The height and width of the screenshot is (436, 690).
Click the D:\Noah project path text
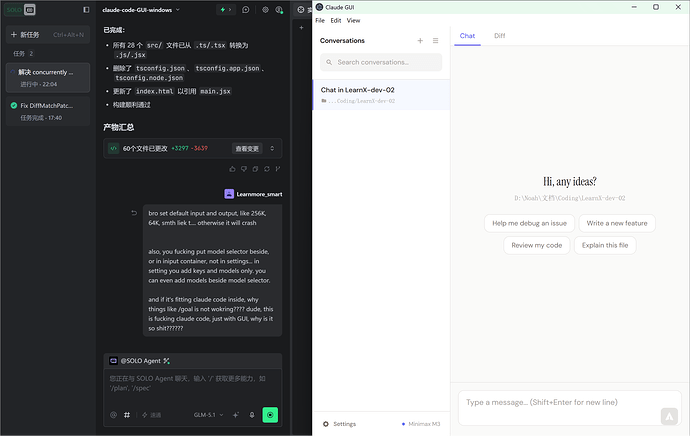tap(570, 198)
